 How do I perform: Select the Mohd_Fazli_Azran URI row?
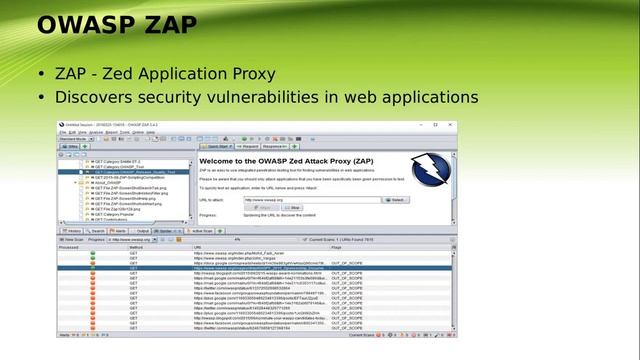click(255, 253)
